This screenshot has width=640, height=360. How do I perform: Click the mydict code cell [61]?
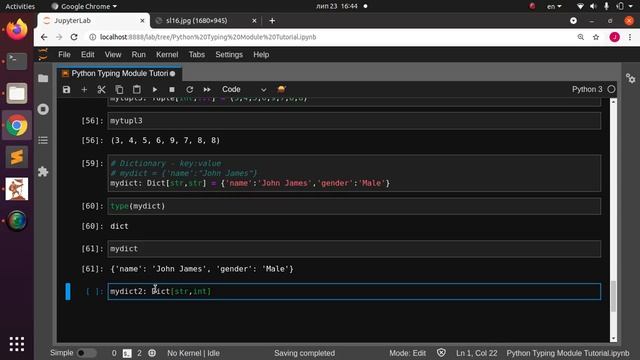(x=354, y=249)
